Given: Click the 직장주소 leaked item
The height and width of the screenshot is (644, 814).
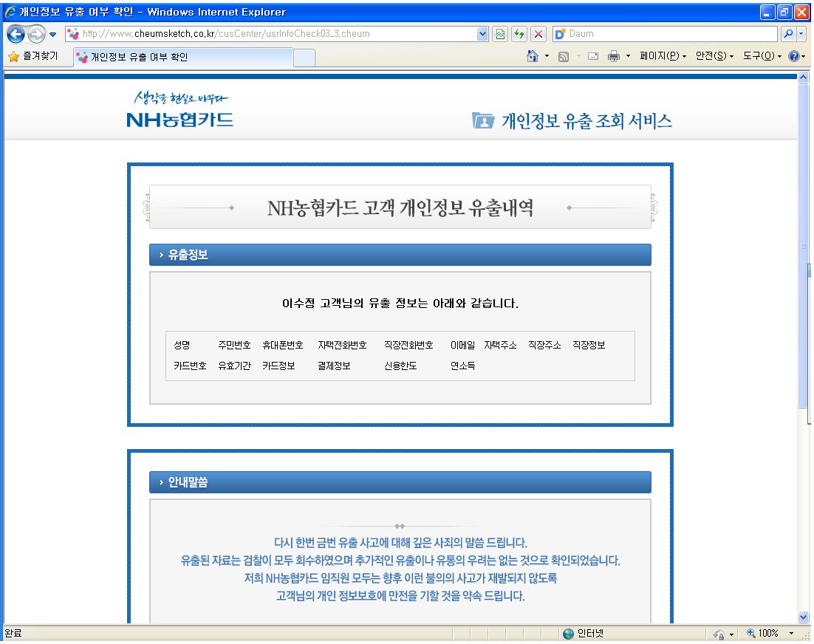Looking at the screenshot, I should tap(544, 345).
